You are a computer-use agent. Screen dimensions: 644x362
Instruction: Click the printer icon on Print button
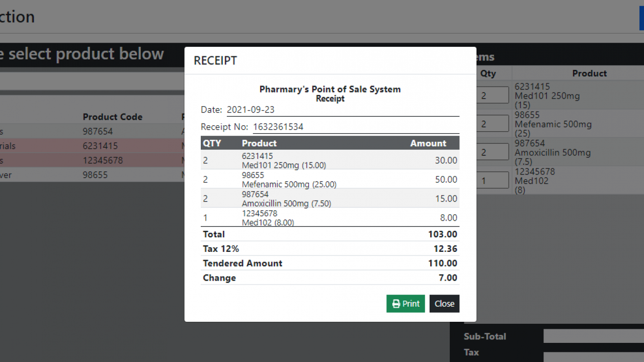tap(396, 304)
